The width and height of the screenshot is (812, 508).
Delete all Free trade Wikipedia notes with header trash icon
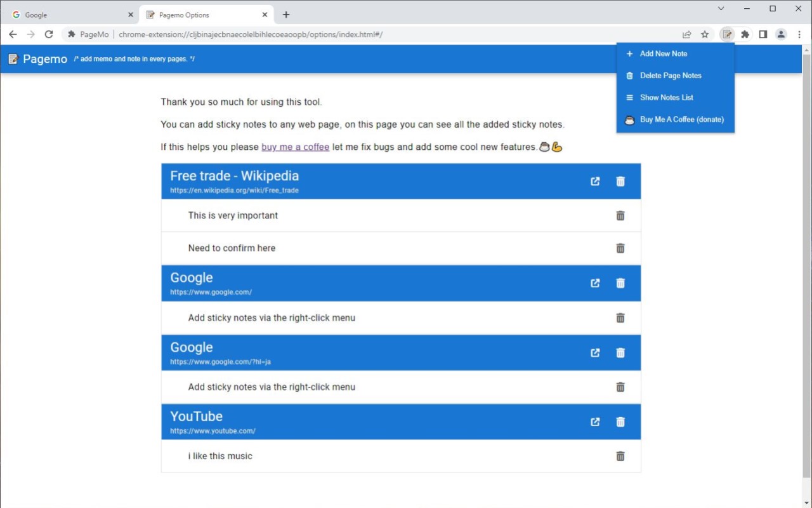pos(620,182)
